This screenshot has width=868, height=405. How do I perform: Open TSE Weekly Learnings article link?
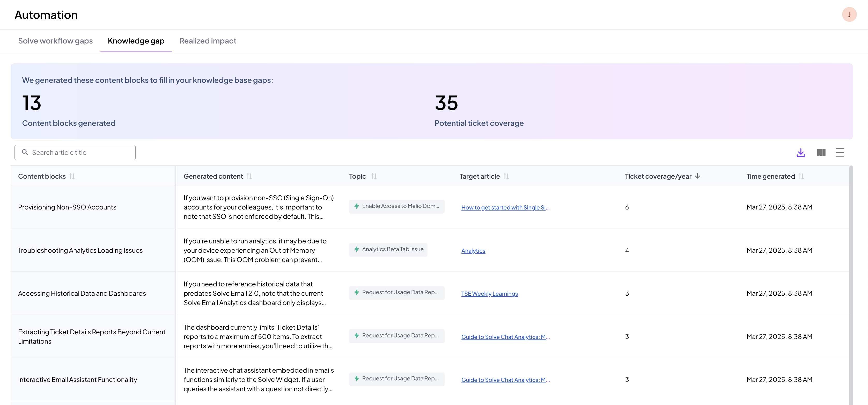click(x=489, y=294)
